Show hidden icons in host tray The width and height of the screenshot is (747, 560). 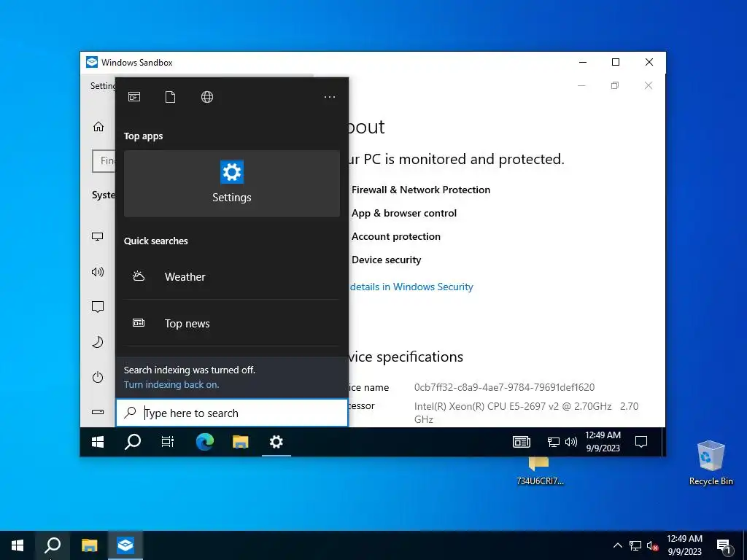click(617, 545)
